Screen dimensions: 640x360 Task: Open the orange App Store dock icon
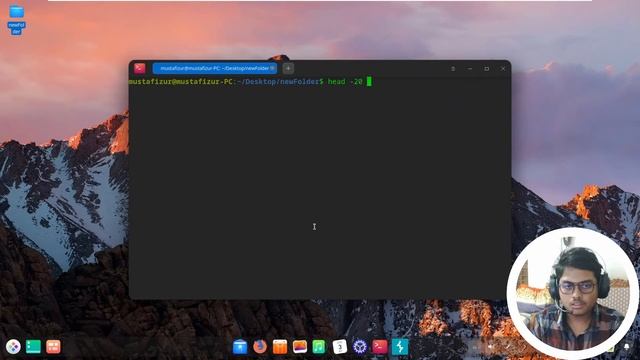[x=280, y=347]
